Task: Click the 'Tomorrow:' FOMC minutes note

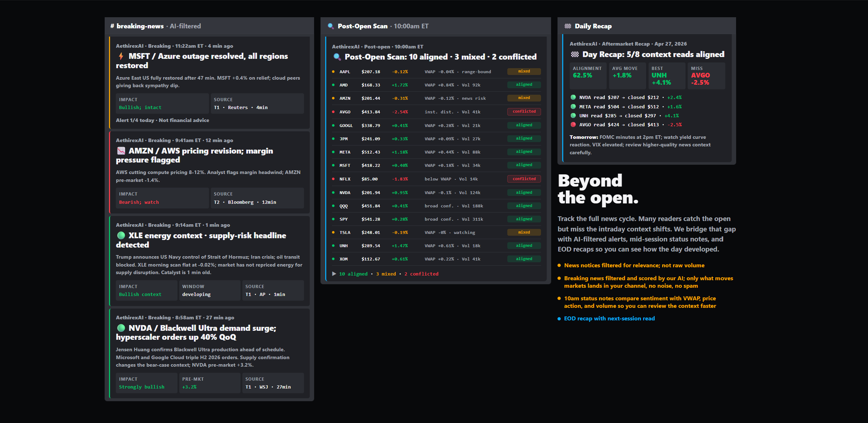Action: (x=640, y=145)
